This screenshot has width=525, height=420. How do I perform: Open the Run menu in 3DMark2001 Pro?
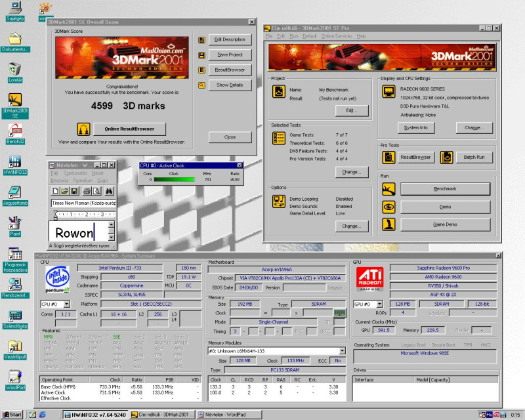(293, 36)
